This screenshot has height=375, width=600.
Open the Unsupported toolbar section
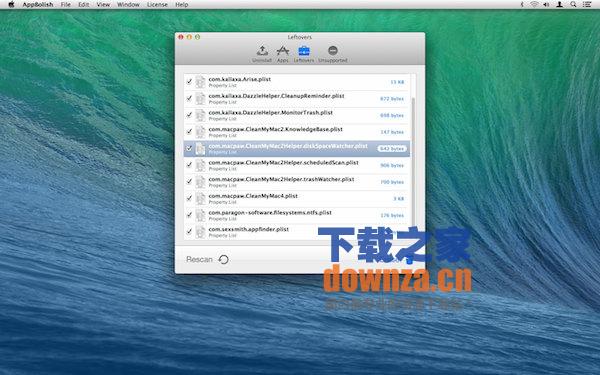(333, 54)
